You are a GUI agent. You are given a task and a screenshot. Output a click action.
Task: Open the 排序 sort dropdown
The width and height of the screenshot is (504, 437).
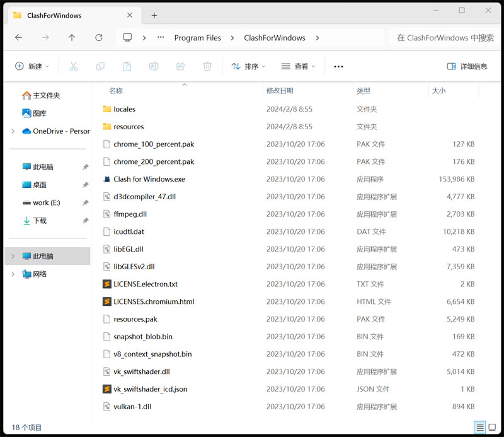click(248, 66)
